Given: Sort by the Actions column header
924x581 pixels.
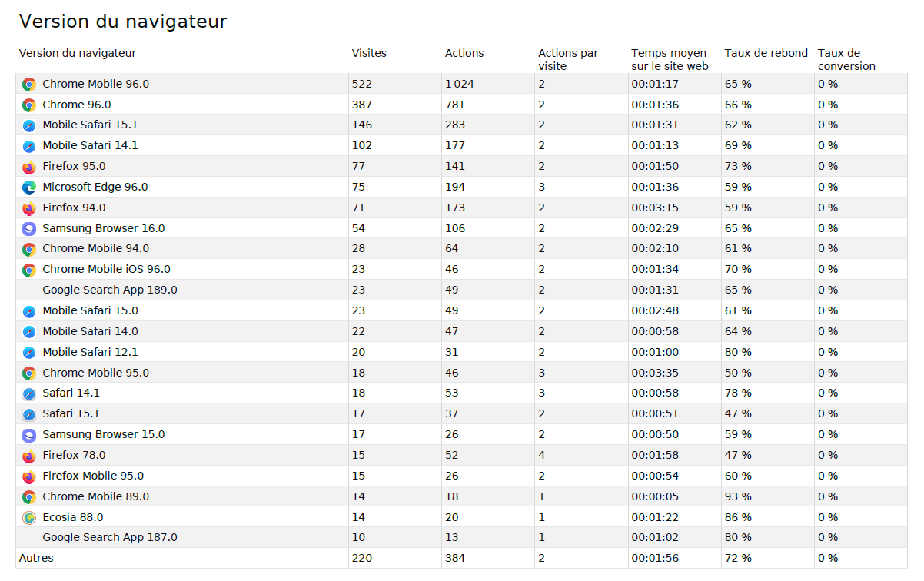Looking at the screenshot, I should [x=464, y=53].
